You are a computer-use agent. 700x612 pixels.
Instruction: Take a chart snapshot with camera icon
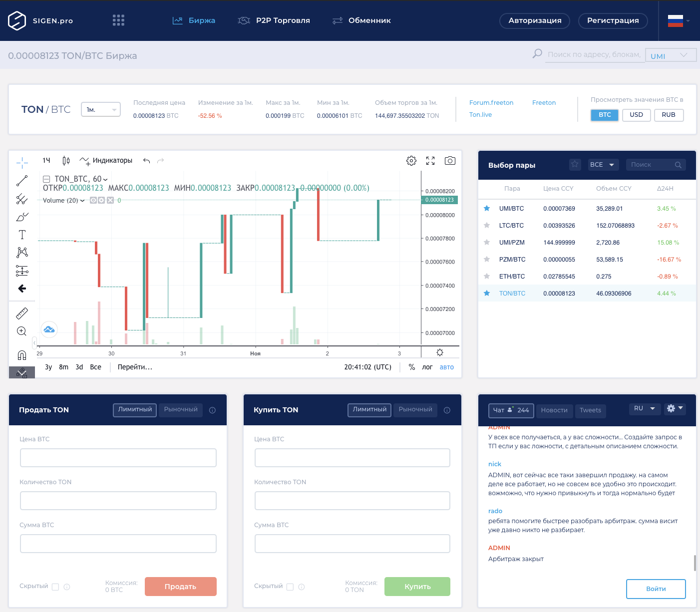coord(450,161)
